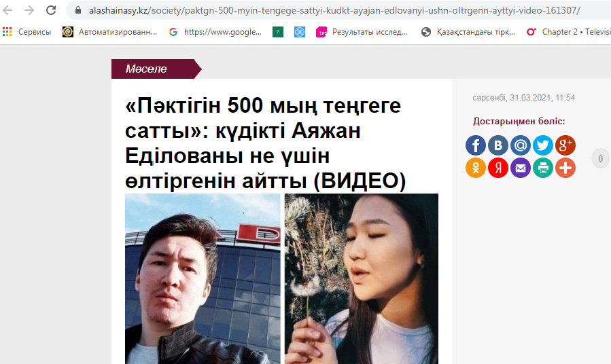Share via Yandex icon

(498, 168)
